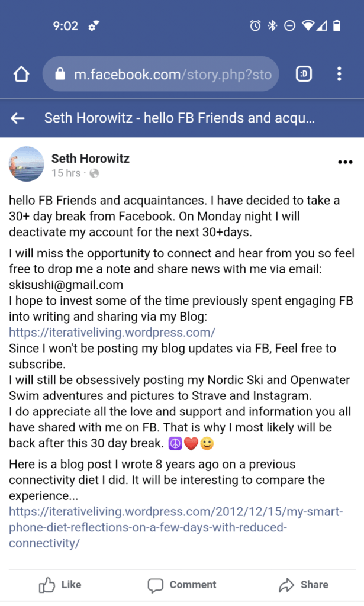Tap the back arrow in header
Image resolution: width=364 pixels, height=606 pixels.
click(x=18, y=118)
